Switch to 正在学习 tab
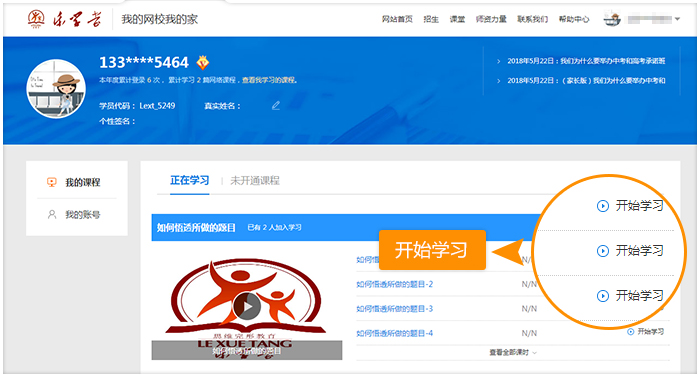 pyautogui.click(x=190, y=180)
